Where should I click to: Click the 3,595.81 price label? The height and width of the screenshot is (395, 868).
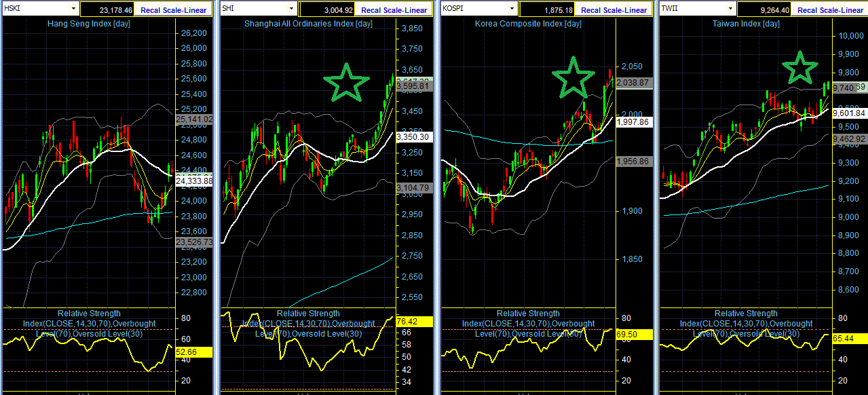tap(413, 86)
